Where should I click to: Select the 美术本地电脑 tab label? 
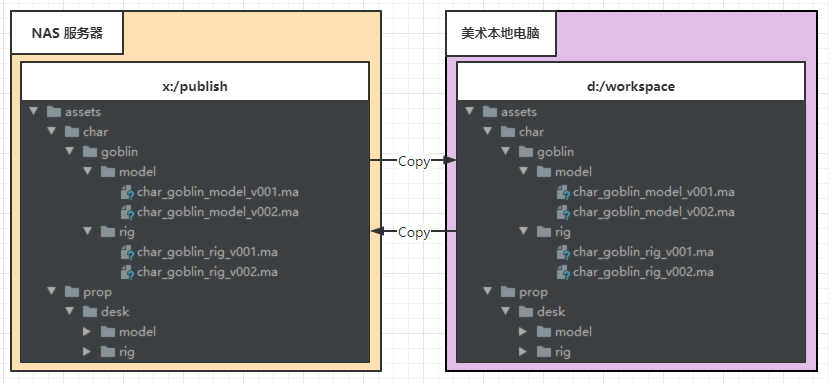(500, 34)
